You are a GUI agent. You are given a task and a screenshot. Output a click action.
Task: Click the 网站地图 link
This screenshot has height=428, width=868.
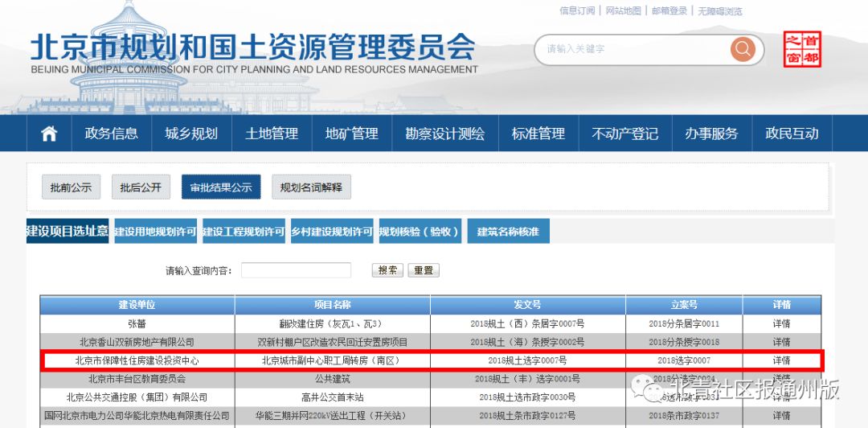[624, 10]
